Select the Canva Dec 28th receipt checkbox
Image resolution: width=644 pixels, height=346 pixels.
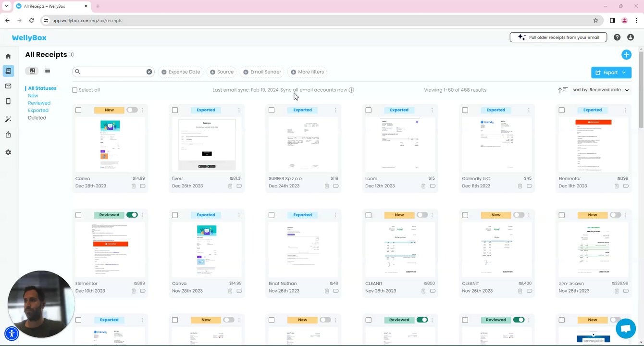pos(78,110)
